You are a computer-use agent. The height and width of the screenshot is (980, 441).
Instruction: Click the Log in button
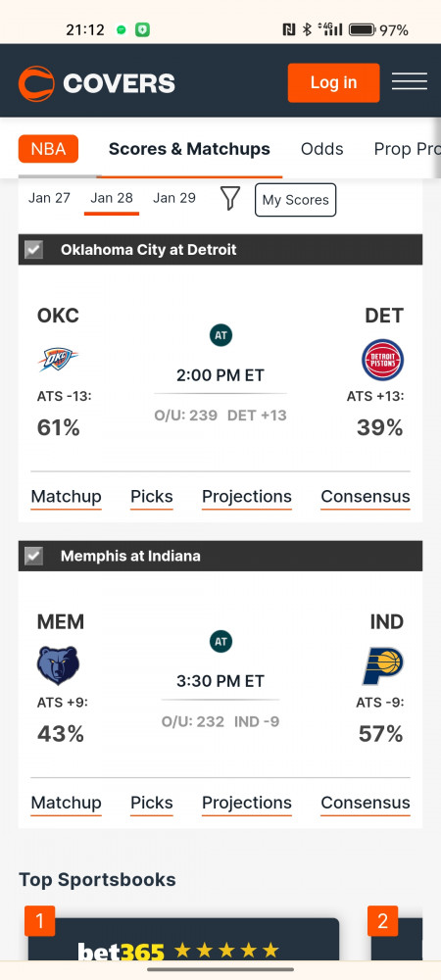point(333,82)
